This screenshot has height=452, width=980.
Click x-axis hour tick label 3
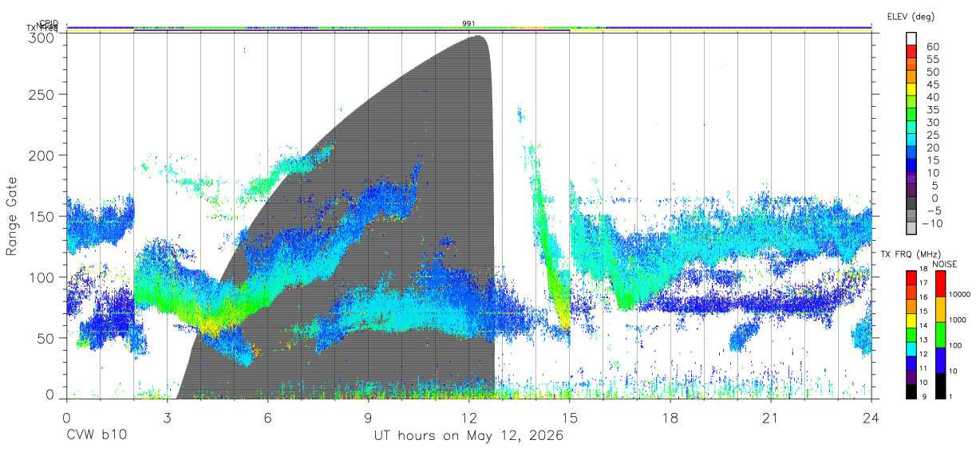click(x=167, y=418)
